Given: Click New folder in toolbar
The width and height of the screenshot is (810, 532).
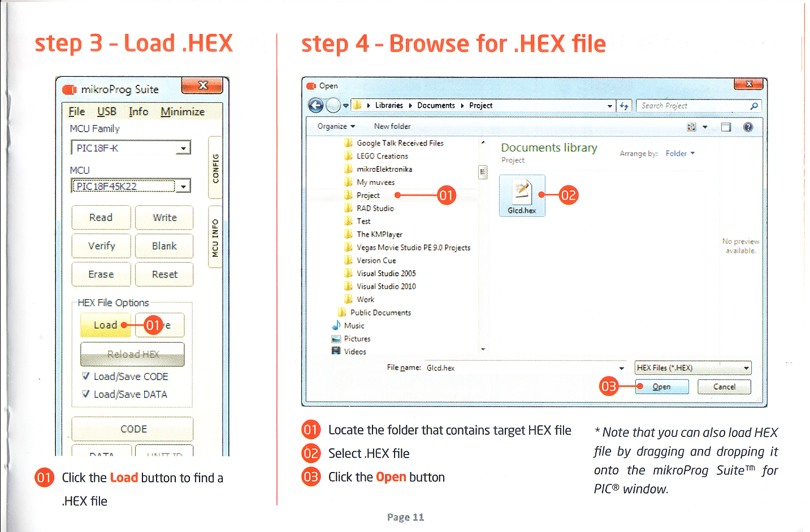Looking at the screenshot, I should pos(392,126).
